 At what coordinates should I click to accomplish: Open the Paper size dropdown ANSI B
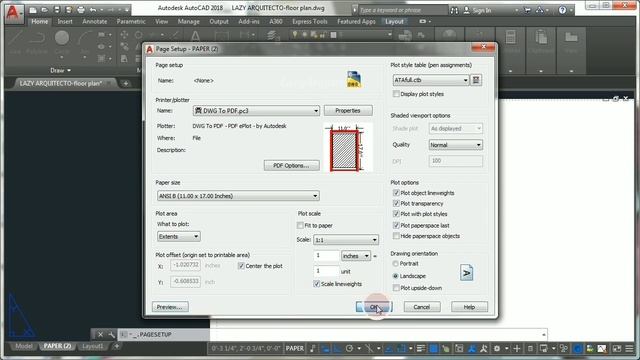click(238, 196)
